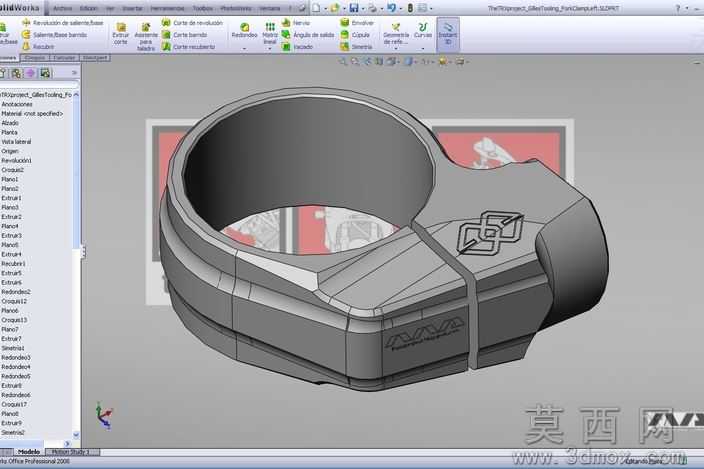Switch to the Croquis tab

pyautogui.click(x=35, y=58)
